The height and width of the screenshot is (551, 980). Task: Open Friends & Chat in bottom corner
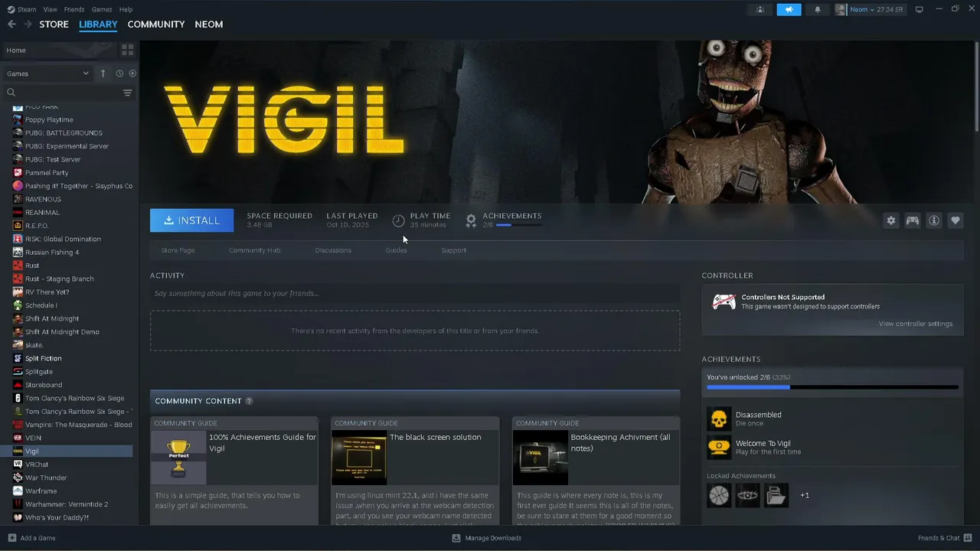(x=944, y=538)
